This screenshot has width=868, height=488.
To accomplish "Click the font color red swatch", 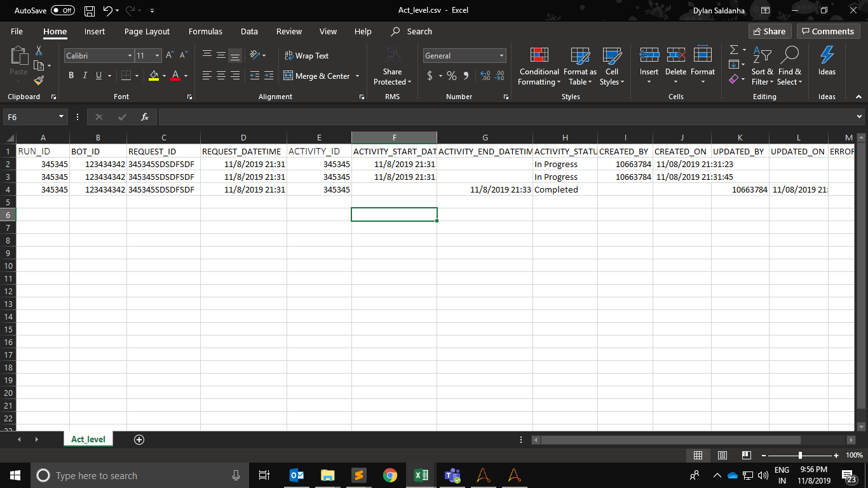I will tap(175, 76).
